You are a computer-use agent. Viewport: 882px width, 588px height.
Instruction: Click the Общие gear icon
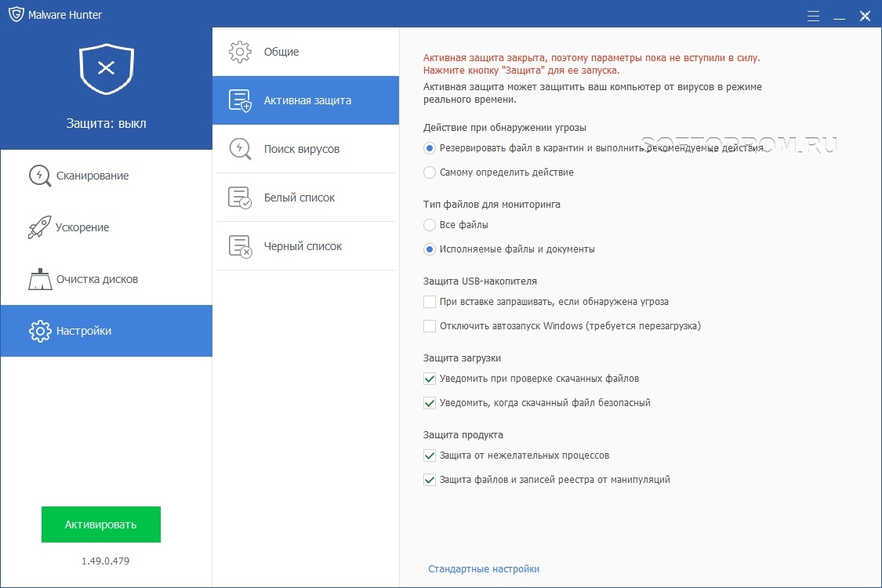(240, 52)
